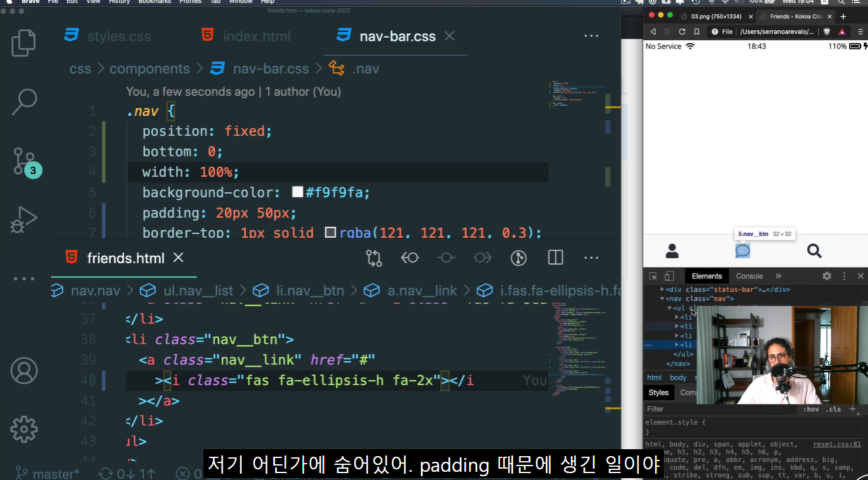
Task: Click the Open Changes compare icon
Action: click(x=374, y=258)
